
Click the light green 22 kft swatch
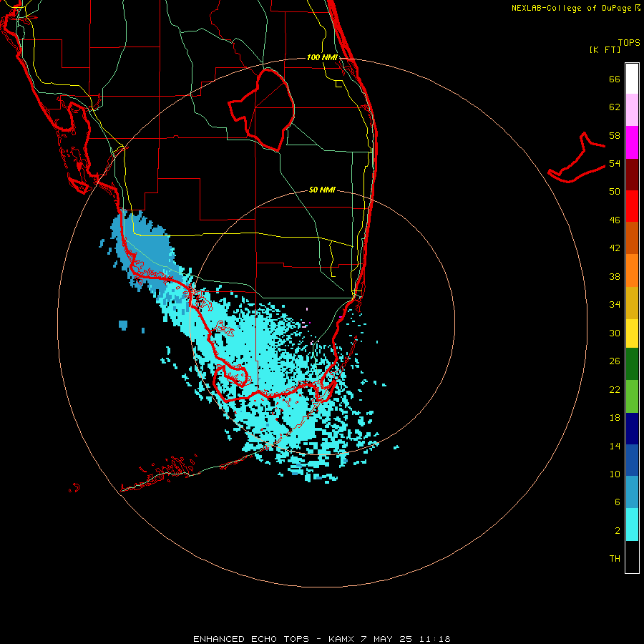tap(632, 396)
